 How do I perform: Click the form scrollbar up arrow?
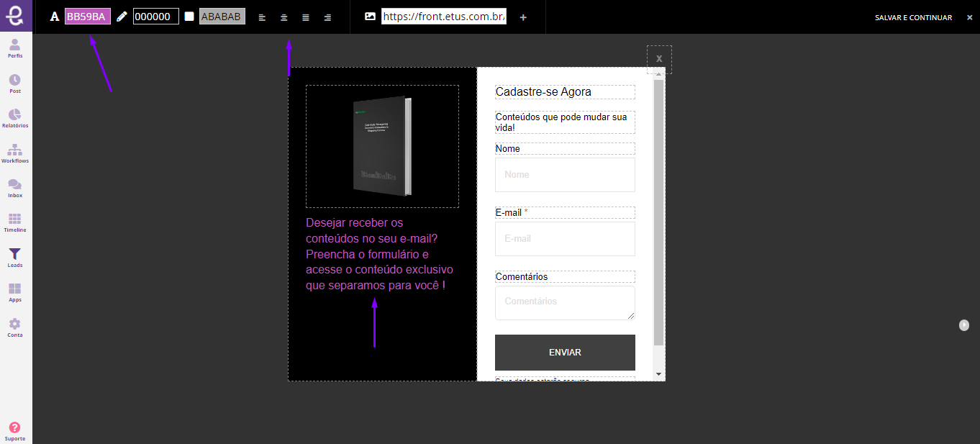pos(658,74)
